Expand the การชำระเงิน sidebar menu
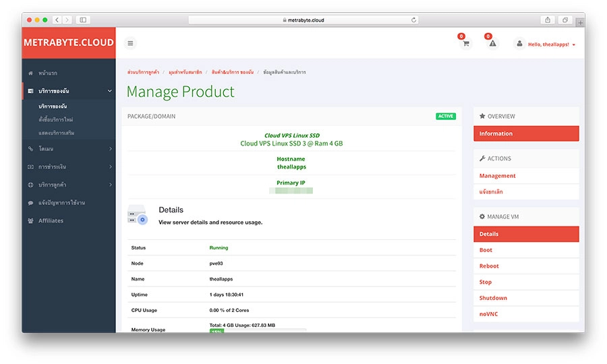607x364 pixels. point(68,166)
